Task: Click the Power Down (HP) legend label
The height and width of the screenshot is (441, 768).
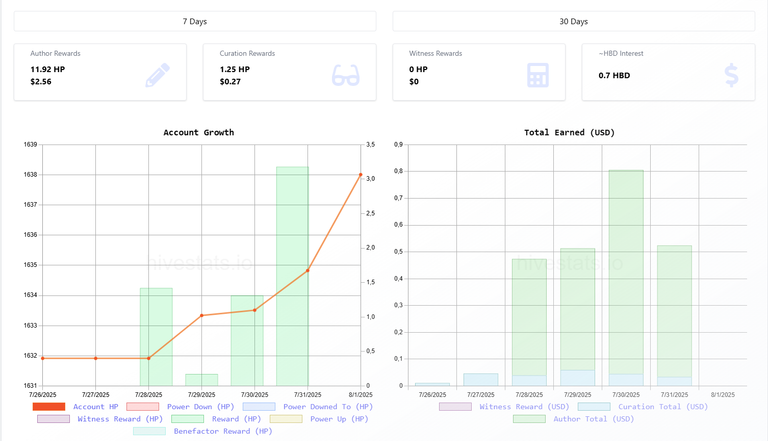Action: [x=200, y=407]
